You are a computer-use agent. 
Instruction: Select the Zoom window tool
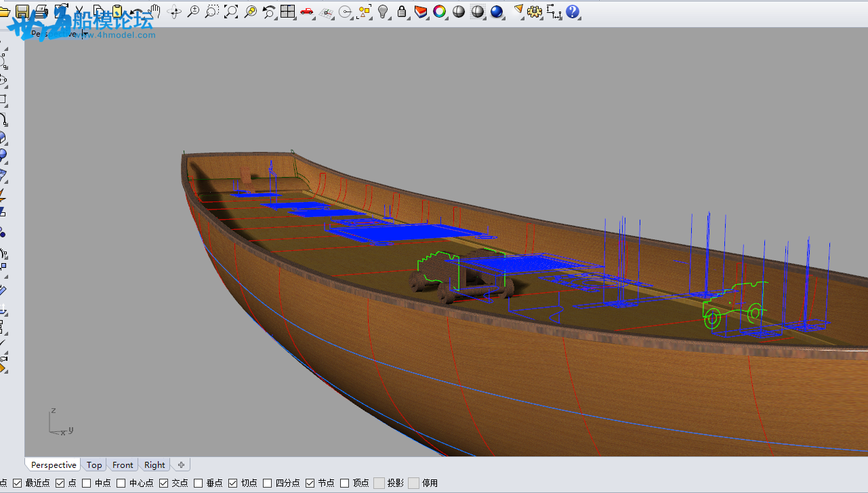212,12
